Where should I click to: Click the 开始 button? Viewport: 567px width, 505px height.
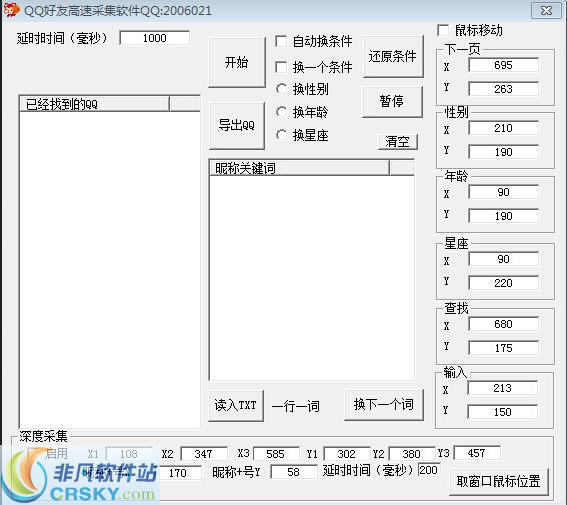[x=236, y=62]
